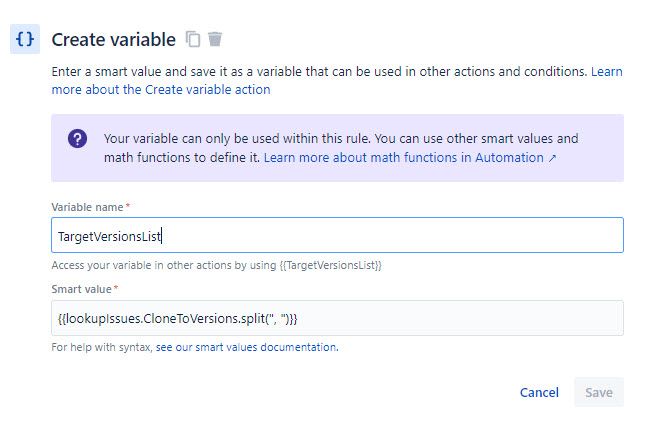Focus the Variable name text field
Image resolution: width=665 pixels, height=428 pixels.
pyautogui.click(x=337, y=235)
